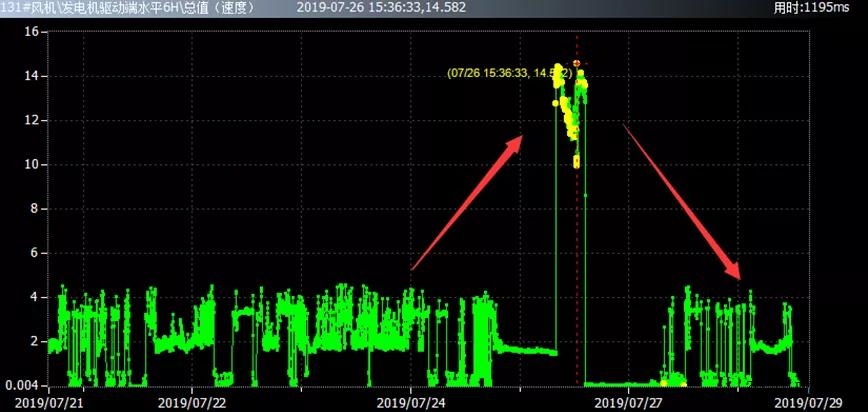Click the 16 value on the y-axis
This screenshot has width=868, height=412.
pos(30,32)
